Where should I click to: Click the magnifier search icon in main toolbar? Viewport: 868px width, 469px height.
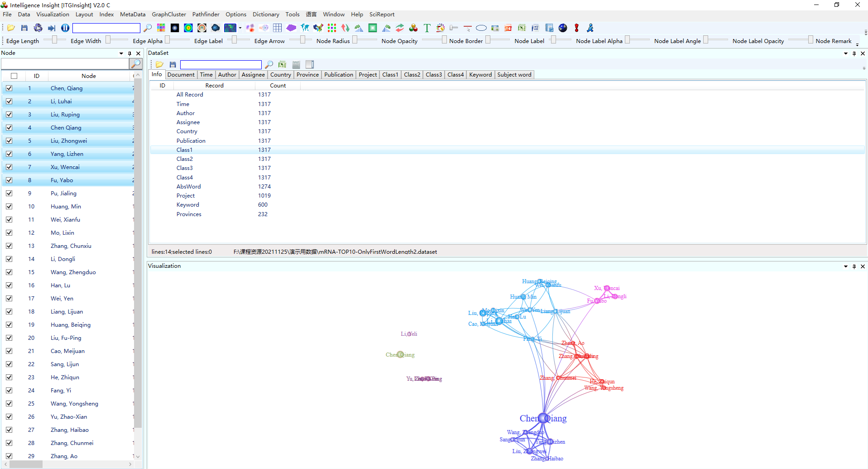(148, 28)
